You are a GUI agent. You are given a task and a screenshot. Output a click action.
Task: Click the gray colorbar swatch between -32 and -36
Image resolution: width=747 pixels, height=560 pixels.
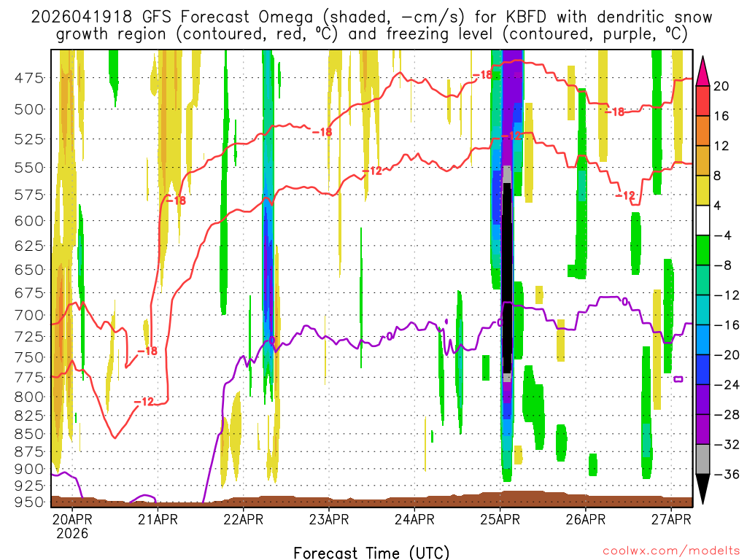tap(703, 459)
